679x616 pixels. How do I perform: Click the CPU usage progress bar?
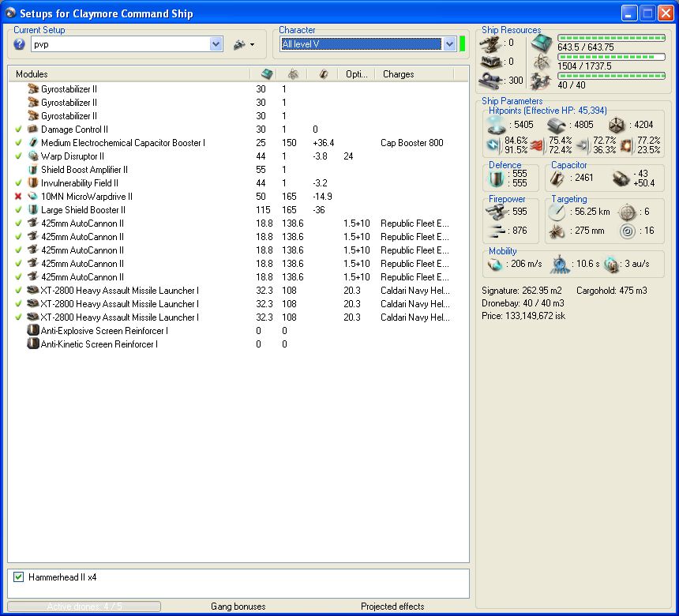(x=611, y=38)
